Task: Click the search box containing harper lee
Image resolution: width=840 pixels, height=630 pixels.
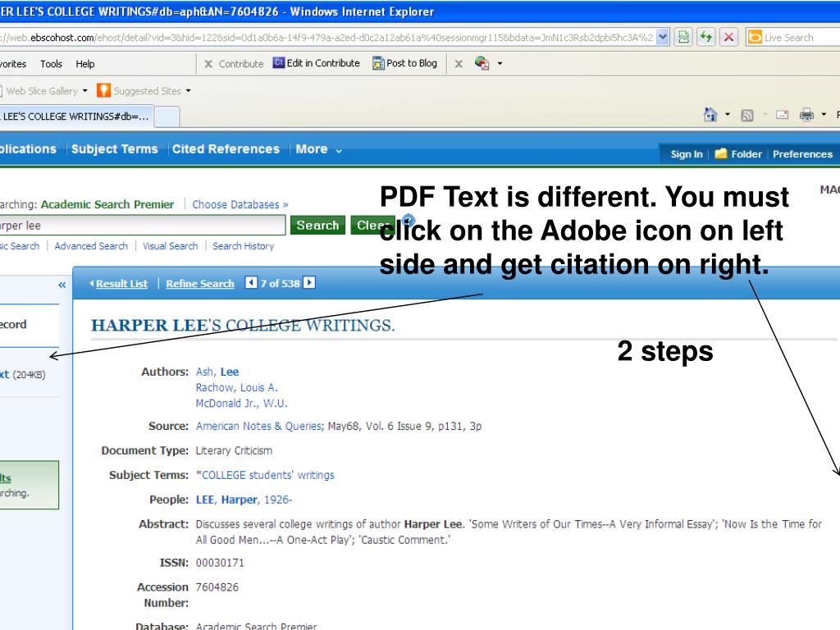Action: coord(142,225)
